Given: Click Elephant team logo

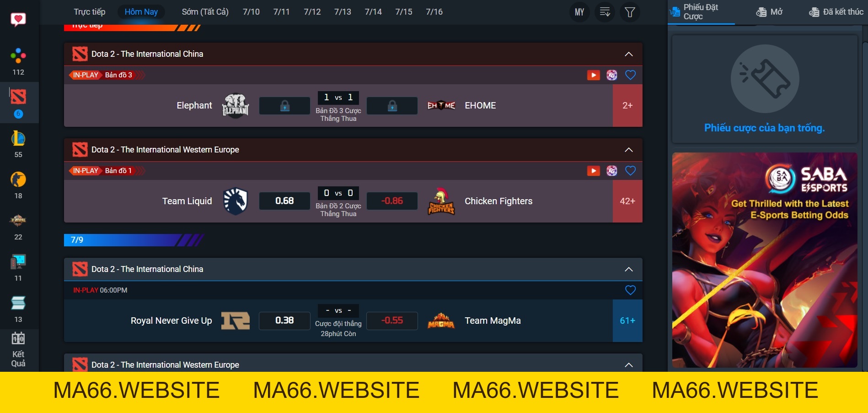Looking at the screenshot, I should tap(235, 106).
